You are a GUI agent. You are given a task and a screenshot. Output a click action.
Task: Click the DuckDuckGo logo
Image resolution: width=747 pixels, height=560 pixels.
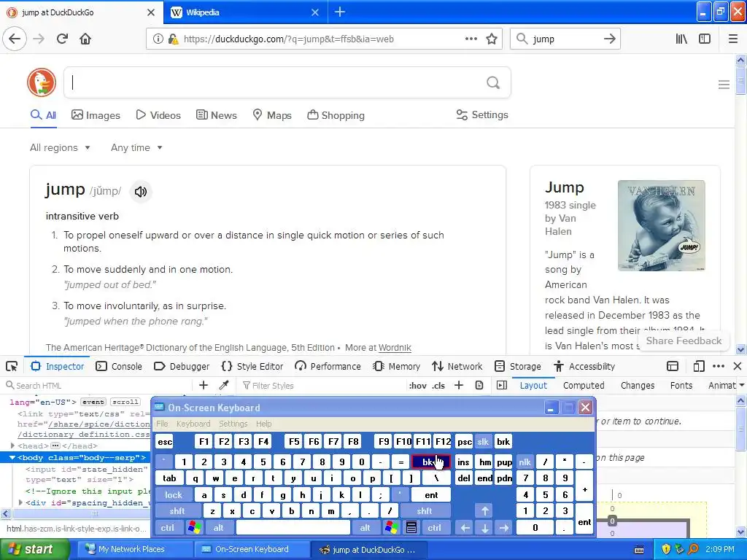[x=42, y=82]
